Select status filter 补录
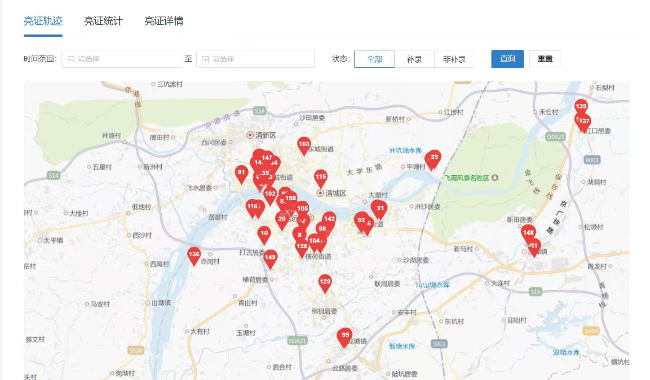This screenshot has width=650, height=380. (414, 59)
